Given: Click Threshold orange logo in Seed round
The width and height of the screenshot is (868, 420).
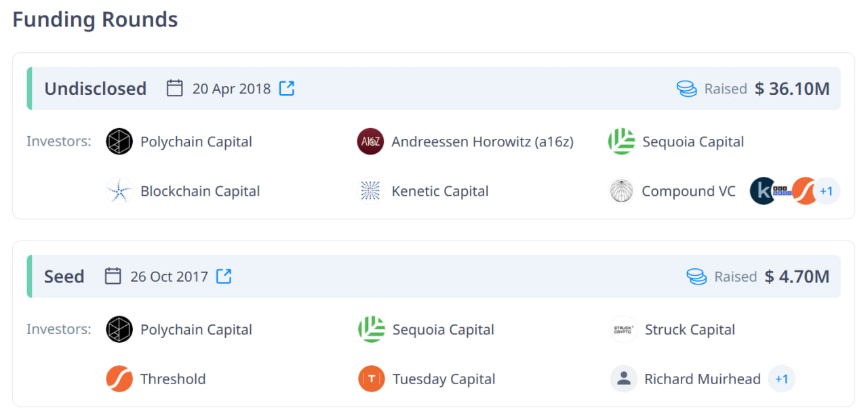Looking at the screenshot, I should [x=119, y=379].
